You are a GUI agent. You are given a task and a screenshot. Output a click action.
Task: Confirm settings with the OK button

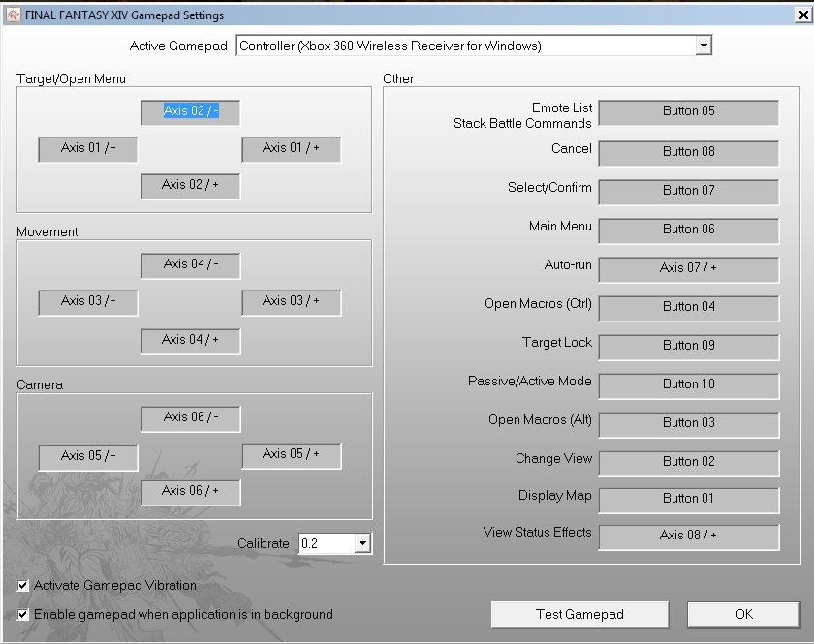click(743, 614)
